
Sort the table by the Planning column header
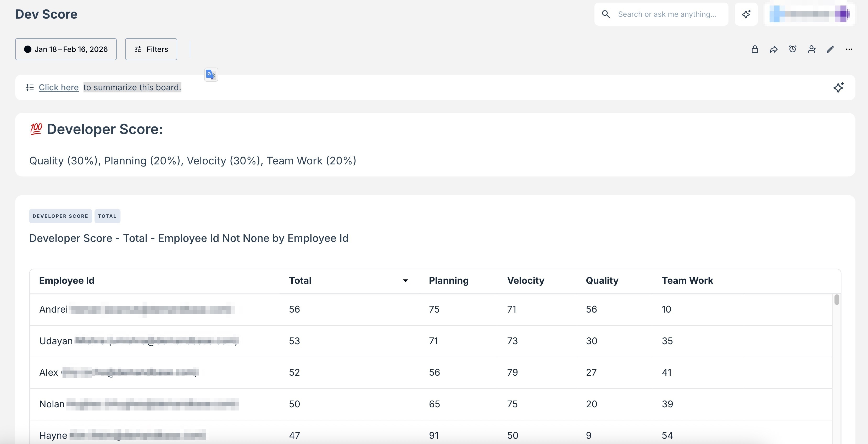coord(448,281)
